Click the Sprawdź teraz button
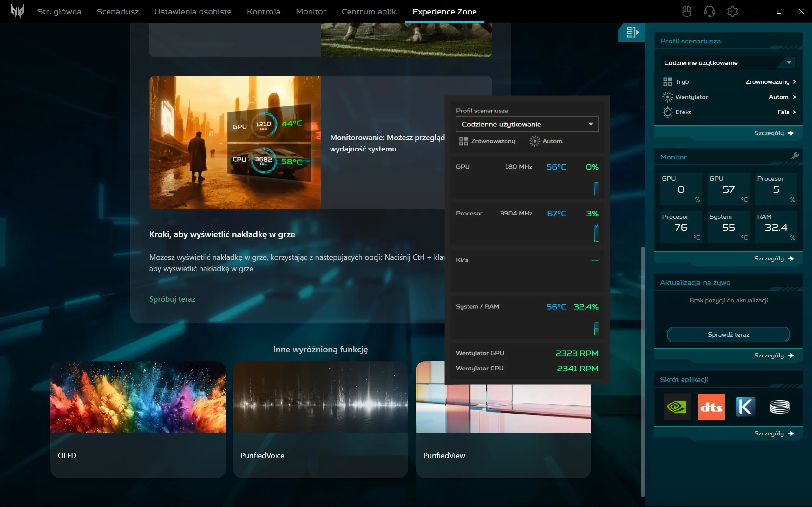The width and height of the screenshot is (812, 507). (728, 334)
